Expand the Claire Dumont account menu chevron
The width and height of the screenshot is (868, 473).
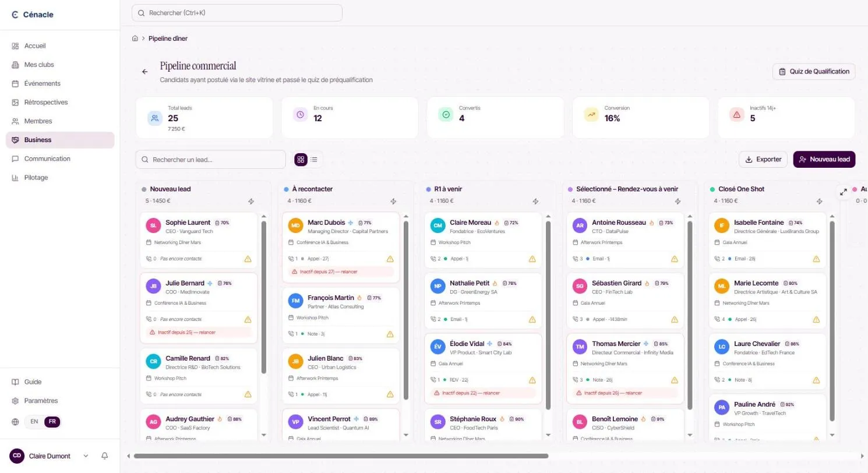pyautogui.click(x=86, y=456)
